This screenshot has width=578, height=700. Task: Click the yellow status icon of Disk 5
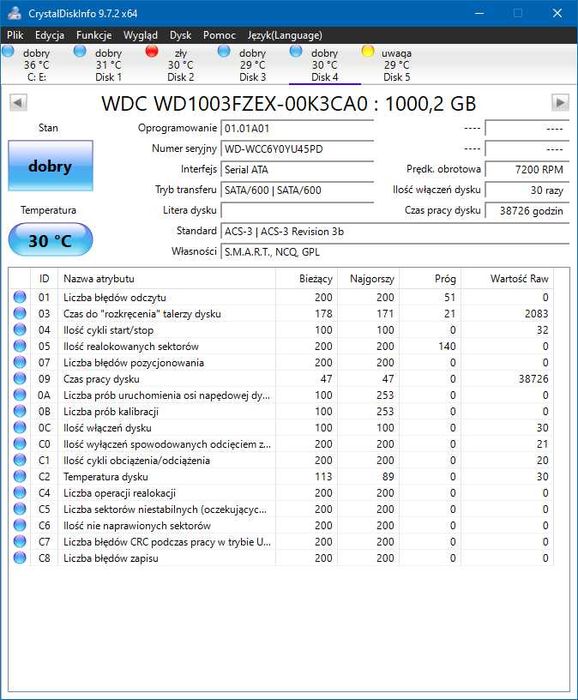(368, 51)
